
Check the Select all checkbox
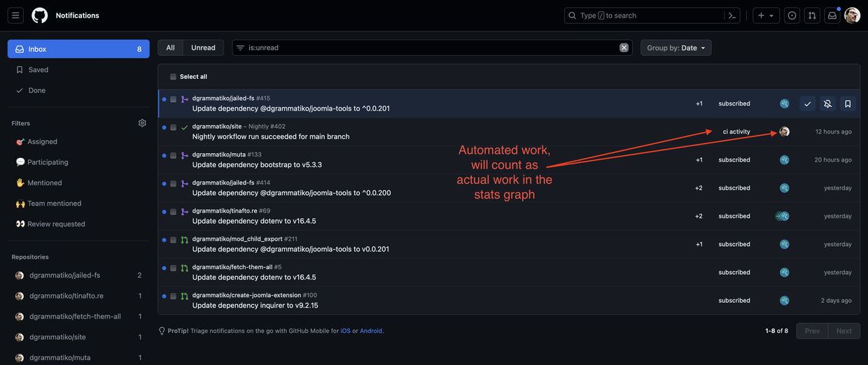tap(173, 77)
